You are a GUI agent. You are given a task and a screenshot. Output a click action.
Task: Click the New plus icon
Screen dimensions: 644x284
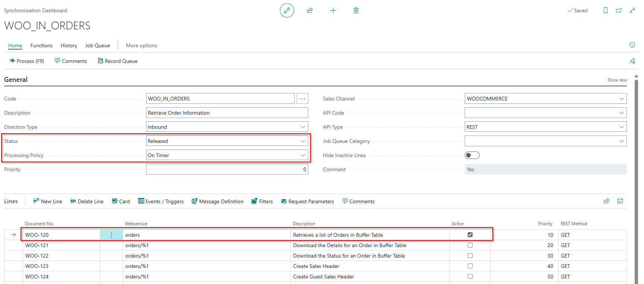[x=333, y=10]
